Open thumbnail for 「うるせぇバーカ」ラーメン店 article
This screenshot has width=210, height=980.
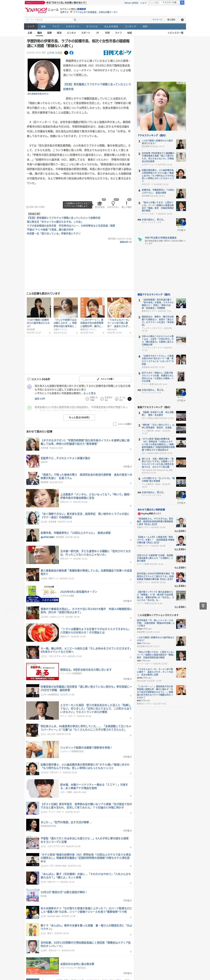(119, 308)
